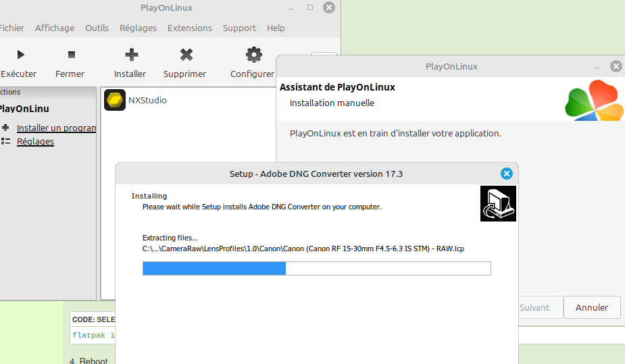
Task: Click the Fermer stop icon
Action: point(72,55)
